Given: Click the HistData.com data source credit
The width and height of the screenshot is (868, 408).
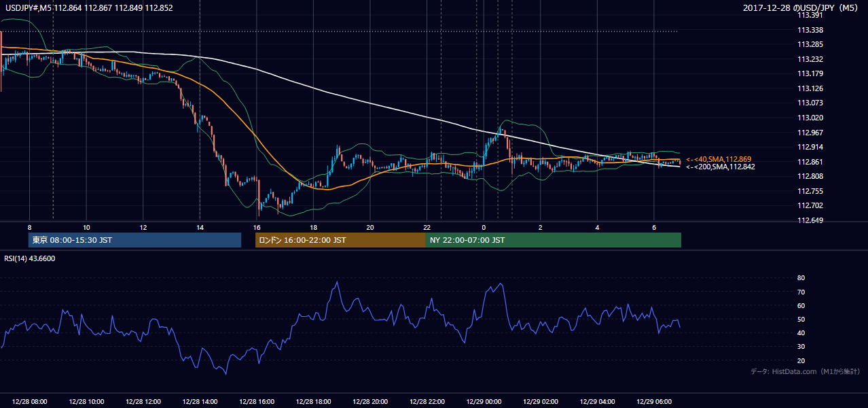Looking at the screenshot, I should [806, 371].
